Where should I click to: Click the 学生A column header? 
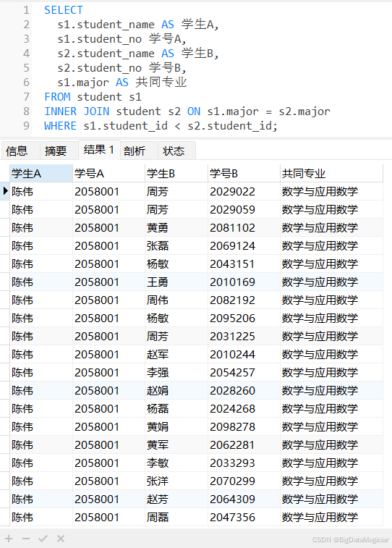tap(41, 173)
